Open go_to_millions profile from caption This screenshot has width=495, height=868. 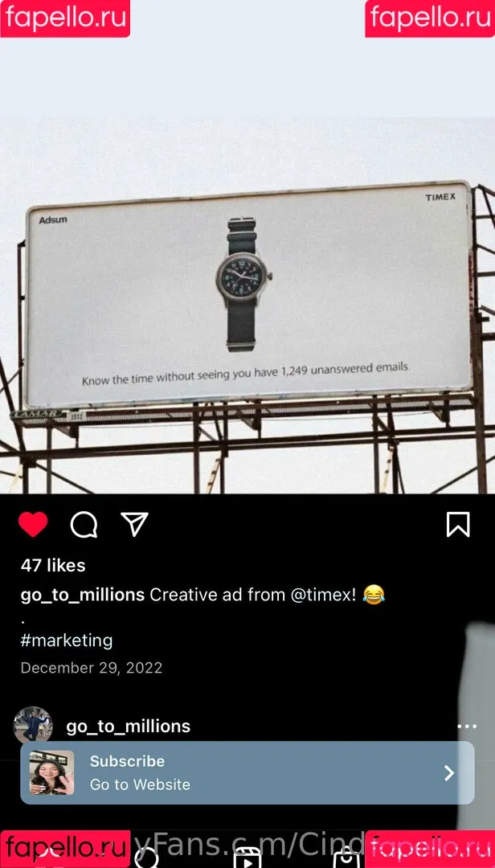click(x=83, y=595)
